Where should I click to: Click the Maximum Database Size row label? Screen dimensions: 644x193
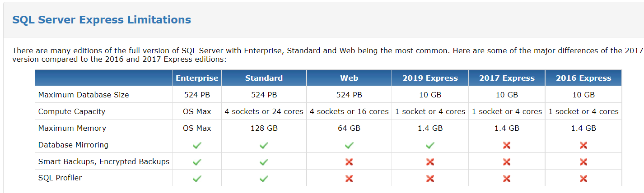[x=84, y=95]
